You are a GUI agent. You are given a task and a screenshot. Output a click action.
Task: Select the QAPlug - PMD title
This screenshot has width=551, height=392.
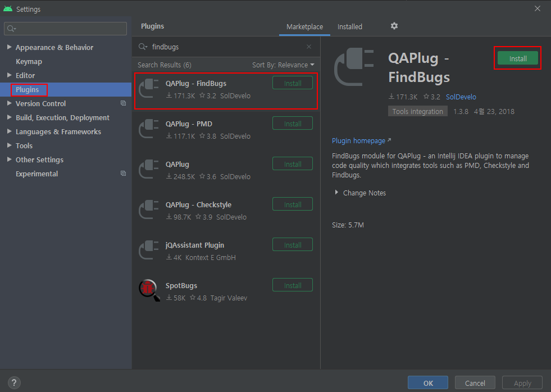(189, 124)
